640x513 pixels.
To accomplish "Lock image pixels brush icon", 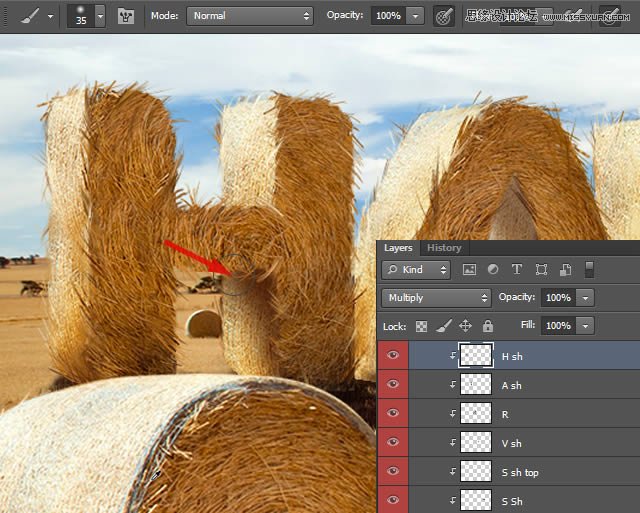I will pyautogui.click(x=444, y=326).
